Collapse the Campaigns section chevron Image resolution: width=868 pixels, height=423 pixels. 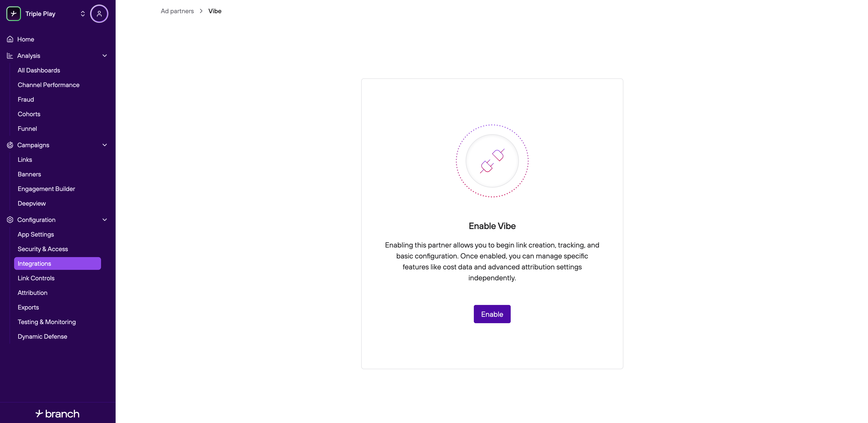(x=105, y=145)
